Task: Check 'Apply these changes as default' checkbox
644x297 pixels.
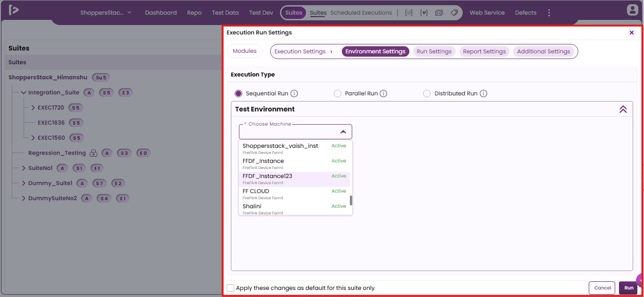Action: (x=230, y=288)
